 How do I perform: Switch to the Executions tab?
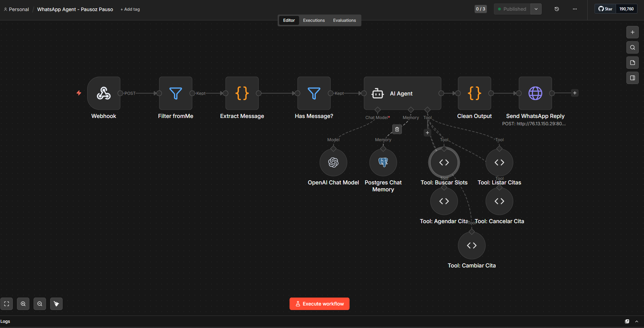click(314, 20)
